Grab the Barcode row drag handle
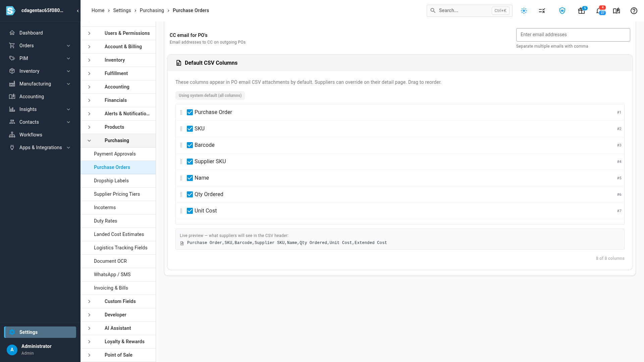644x362 pixels. tap(181, 145)
